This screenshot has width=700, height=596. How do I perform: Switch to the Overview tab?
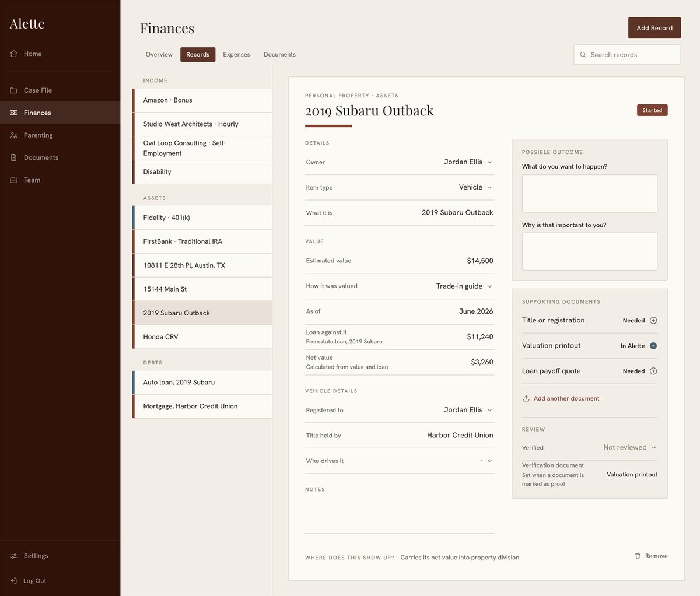click(159, 54)
